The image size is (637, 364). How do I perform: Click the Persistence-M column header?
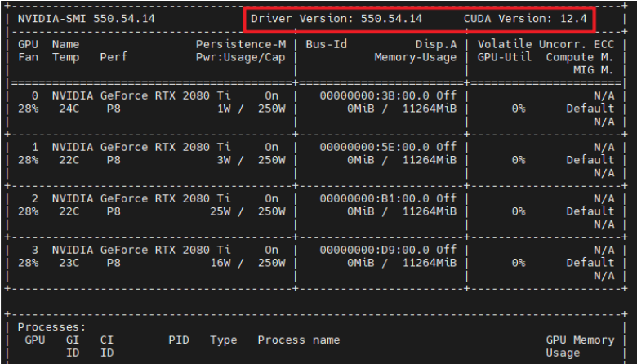241,44
